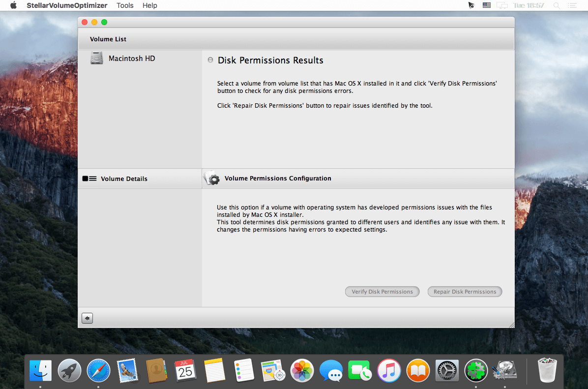Open Notification Center in the menu bar
This screenshot has width=588, height=389.
point(572,5)
